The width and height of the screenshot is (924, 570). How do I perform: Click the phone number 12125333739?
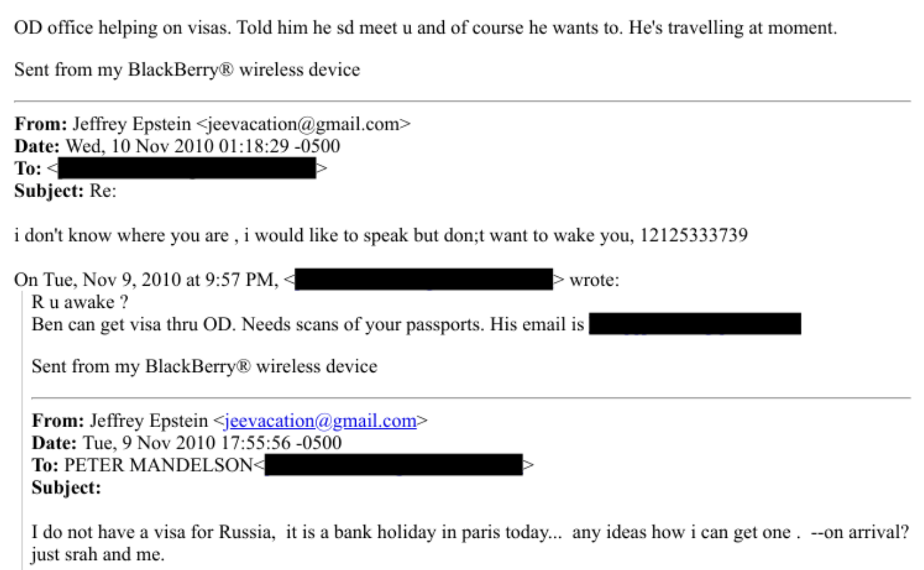(693, 235)
